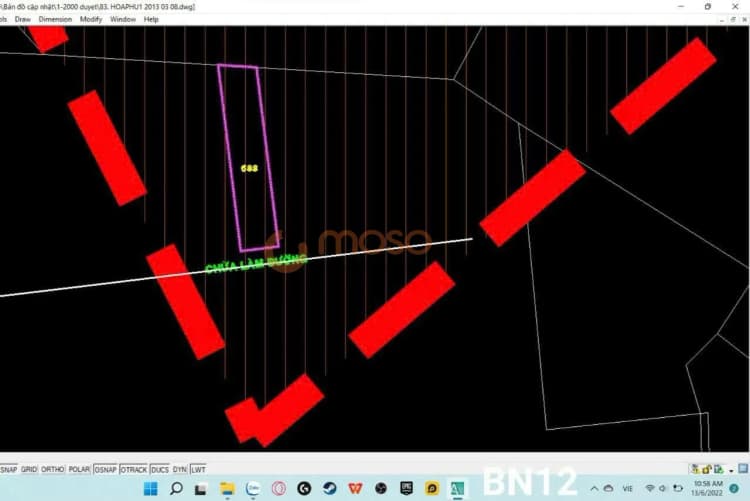Open the Dimension menu

[x=55, y=19]
